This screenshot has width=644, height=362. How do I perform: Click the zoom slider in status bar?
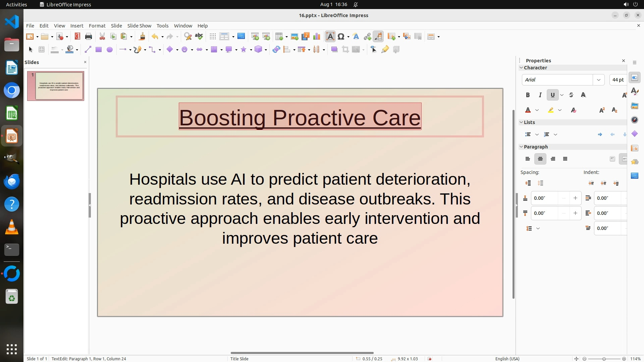604,359
